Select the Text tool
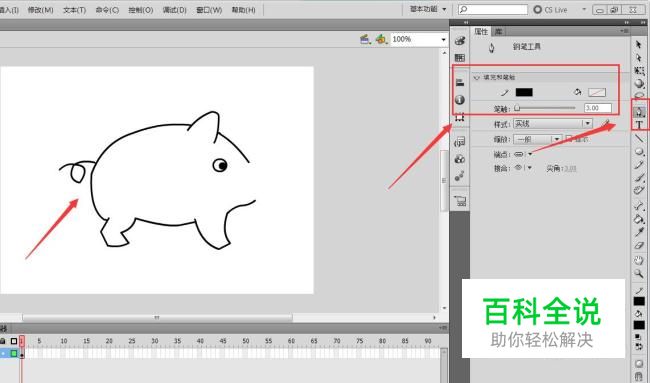 click(x=639, y=124)
